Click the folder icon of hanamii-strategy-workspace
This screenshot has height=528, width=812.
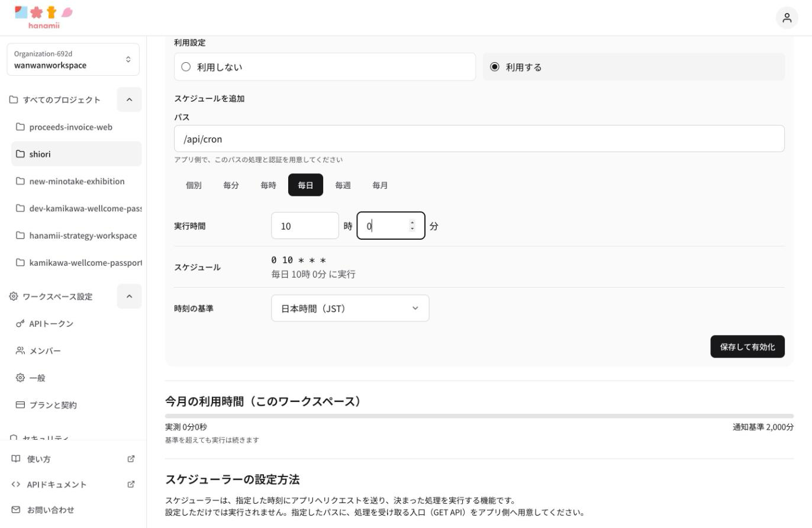pyautogui.click(x=20, y=236)
